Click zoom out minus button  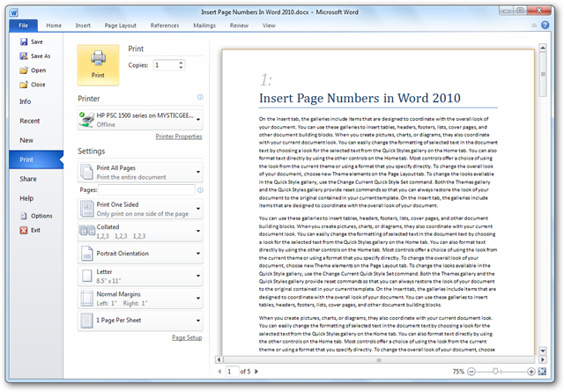(471, 372)
